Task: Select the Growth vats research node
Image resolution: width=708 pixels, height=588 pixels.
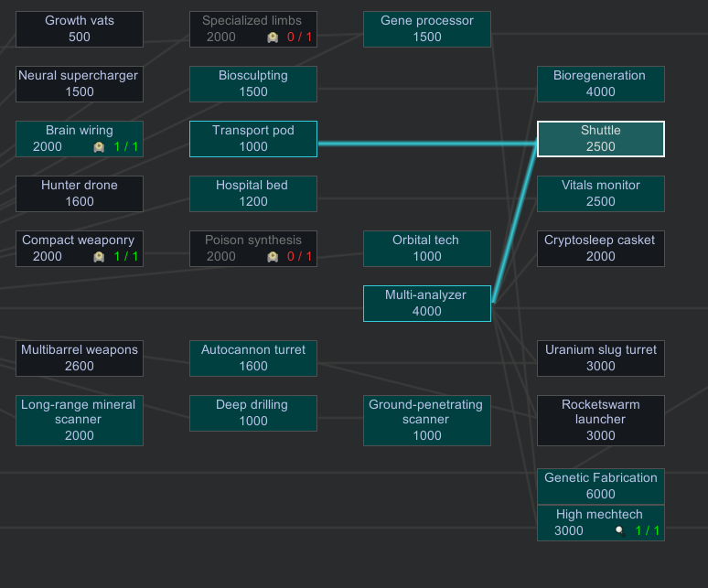Action: click(x=80, y=29)
